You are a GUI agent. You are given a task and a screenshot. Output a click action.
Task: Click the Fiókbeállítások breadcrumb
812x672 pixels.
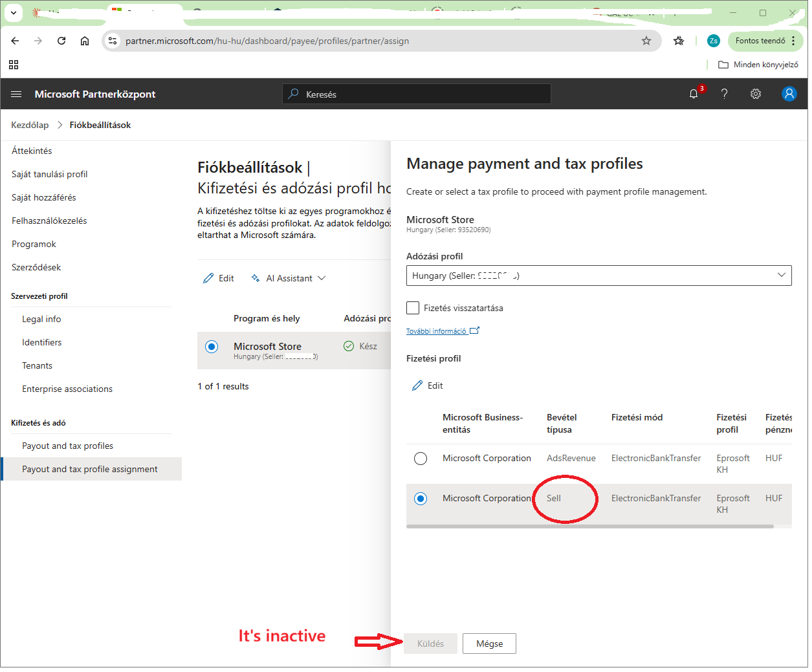pyautogui.click(x=100, y=125)
